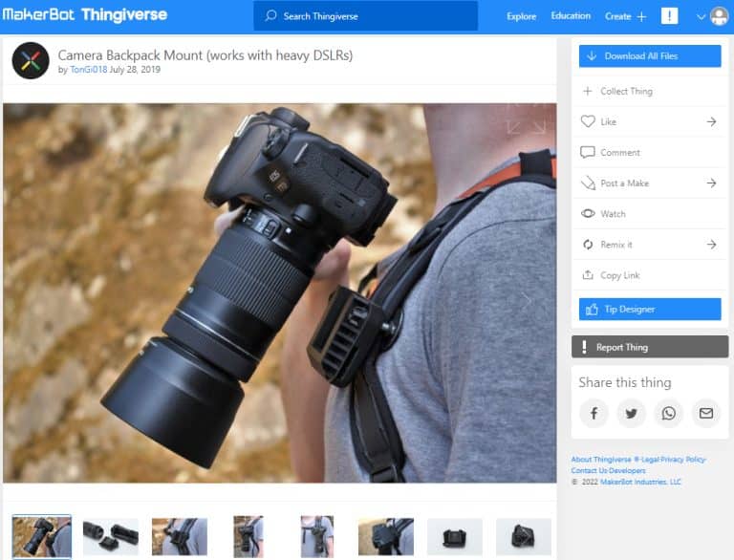Click the July 28, 2019 date text
Screen dimensions: 734x560
pos(135,70)
